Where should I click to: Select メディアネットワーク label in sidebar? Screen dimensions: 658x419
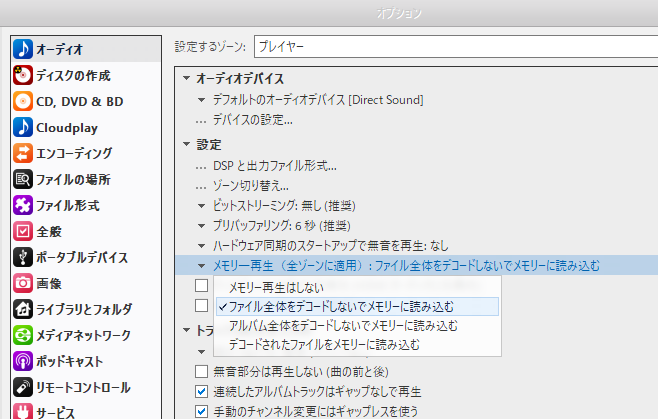tap(84, 336)
